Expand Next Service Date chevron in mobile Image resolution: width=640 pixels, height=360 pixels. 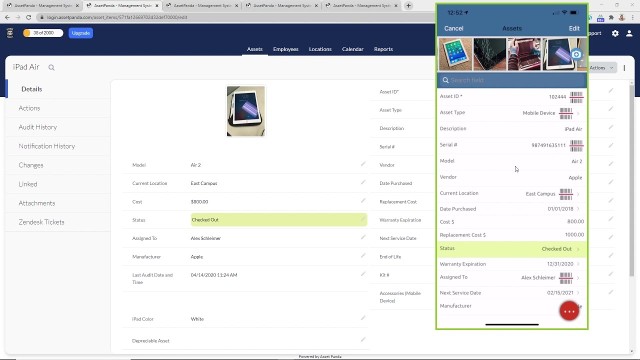pyautogui.click(x=578, y=293)
